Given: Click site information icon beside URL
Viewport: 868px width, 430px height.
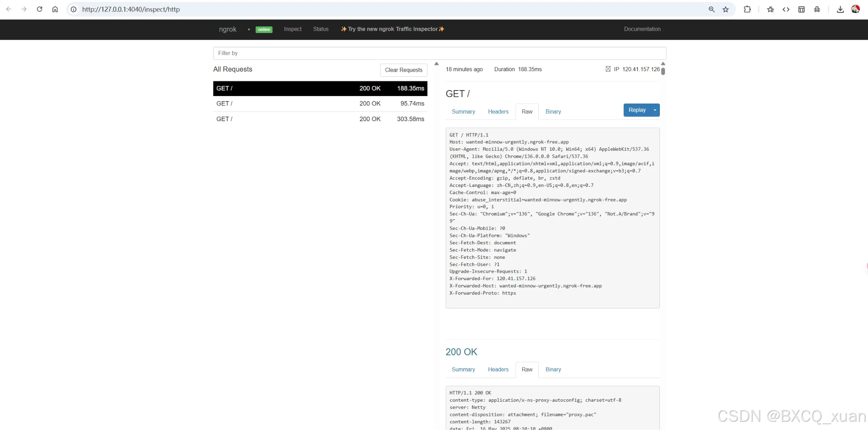Looking at the screenshot, I should point(74,9).
